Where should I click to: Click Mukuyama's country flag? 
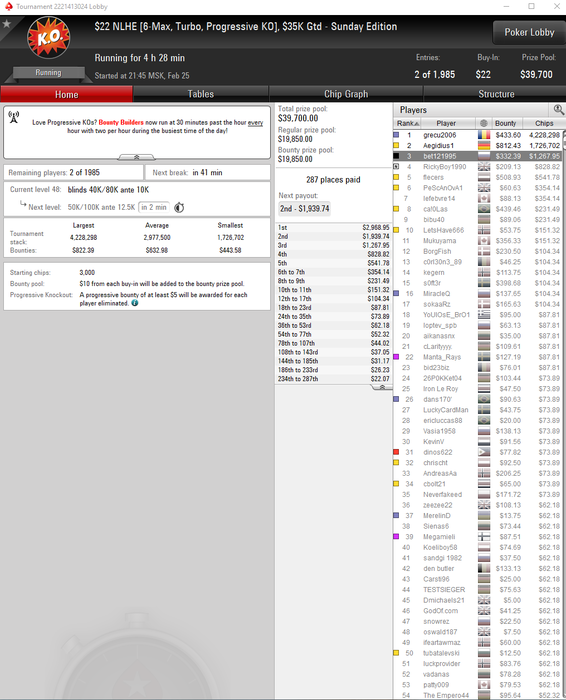[x=484, y=241]
